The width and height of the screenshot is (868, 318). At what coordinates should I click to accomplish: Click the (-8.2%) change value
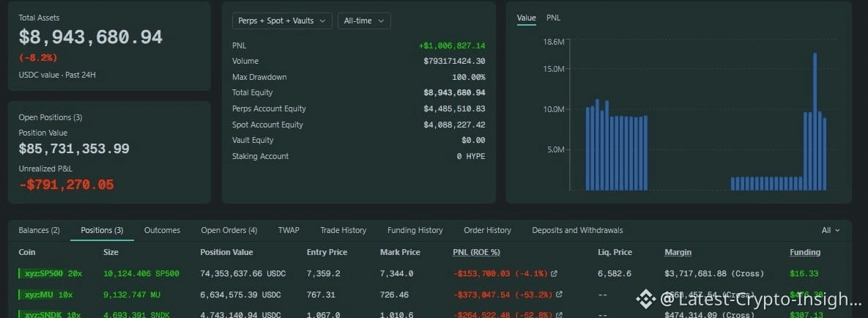[x=38, y=58]
